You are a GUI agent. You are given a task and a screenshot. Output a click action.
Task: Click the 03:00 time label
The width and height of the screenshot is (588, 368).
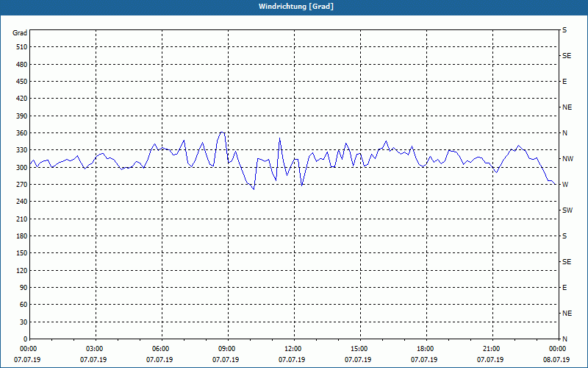(x=94, y=348)
